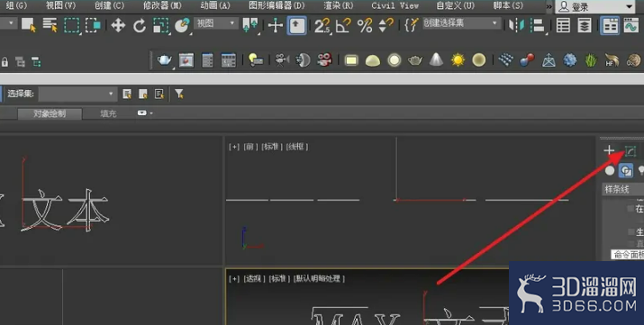Click Edit Named Selection Sets icon
The height and width of the screenshot is (325, 644).
coord(411,25)
